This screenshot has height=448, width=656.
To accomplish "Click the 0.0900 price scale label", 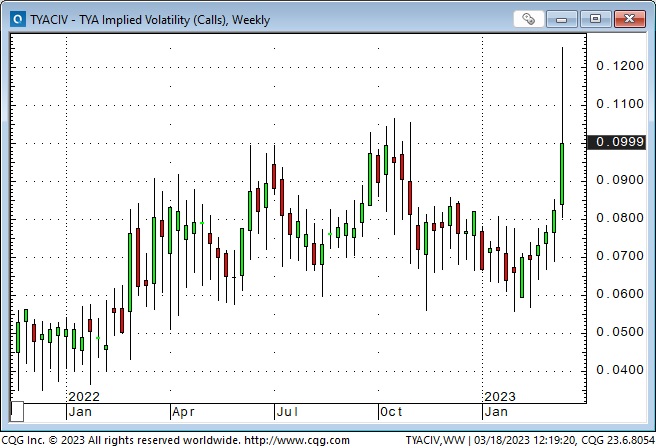I will (x=620, y=180).
